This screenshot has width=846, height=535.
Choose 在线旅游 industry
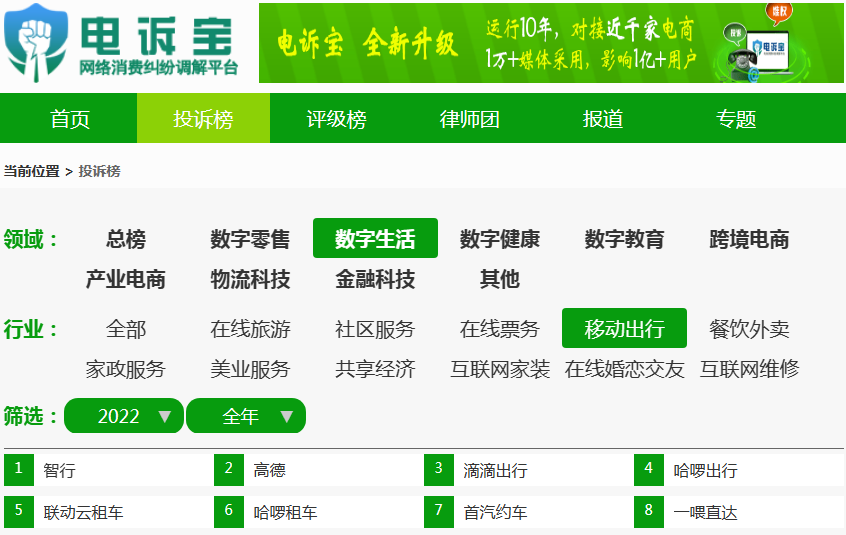[250, 328]
